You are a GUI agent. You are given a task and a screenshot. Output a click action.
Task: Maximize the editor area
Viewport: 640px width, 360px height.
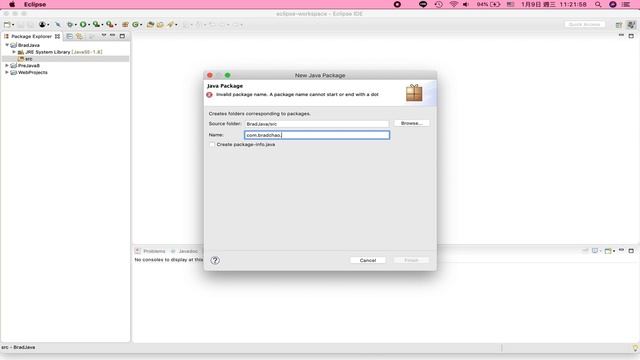tap(631, 36)
